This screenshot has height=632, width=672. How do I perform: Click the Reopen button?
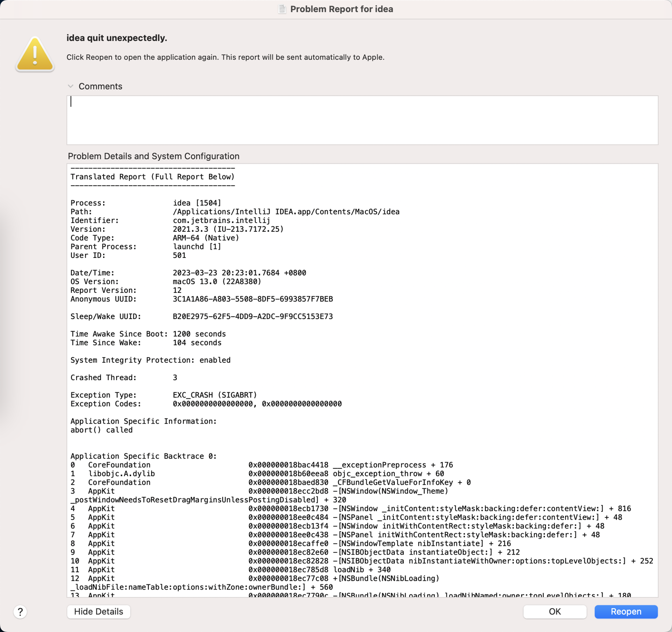pos(626,611)
